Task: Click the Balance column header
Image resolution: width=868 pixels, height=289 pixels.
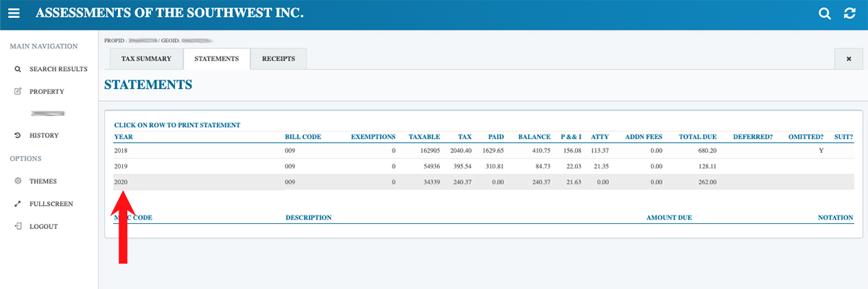Action: [535, 137]
